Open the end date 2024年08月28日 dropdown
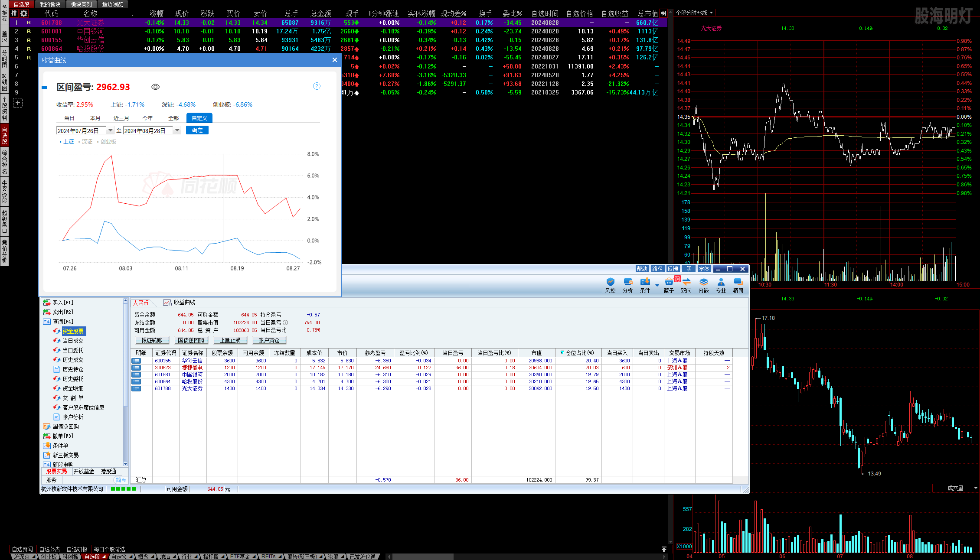The width and height of the screenshot is (980, 560). (177, 130)
